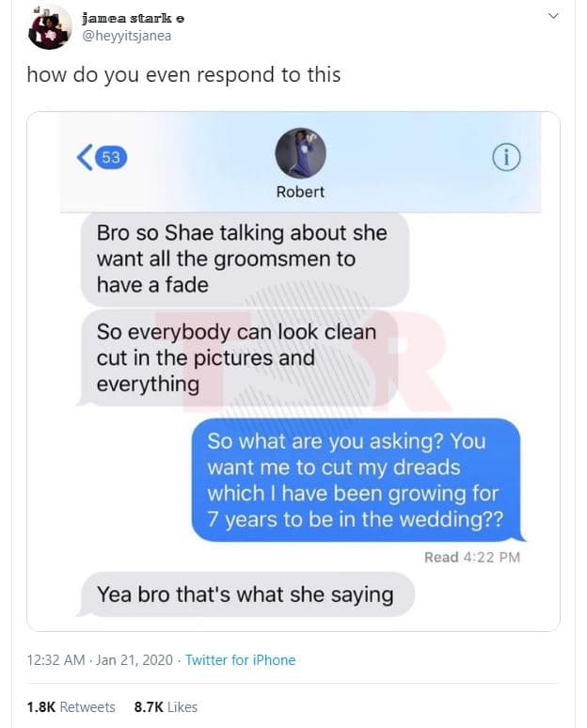Open the tweet options chevron menu
Screen dimensions: 587x728
553,16
